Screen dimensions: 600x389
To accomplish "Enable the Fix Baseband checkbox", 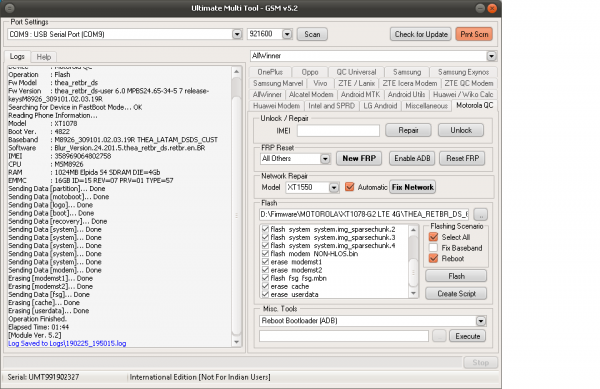I will click(x=433, y=248).
